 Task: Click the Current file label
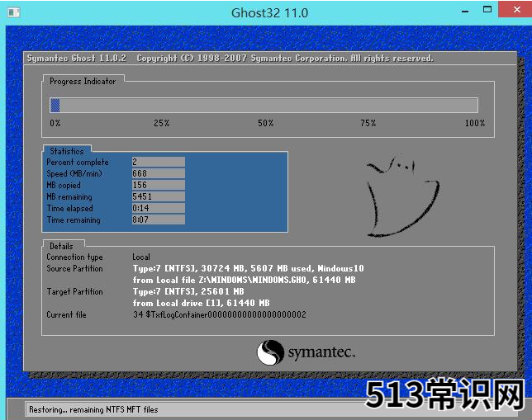click(x=66, y=314)
